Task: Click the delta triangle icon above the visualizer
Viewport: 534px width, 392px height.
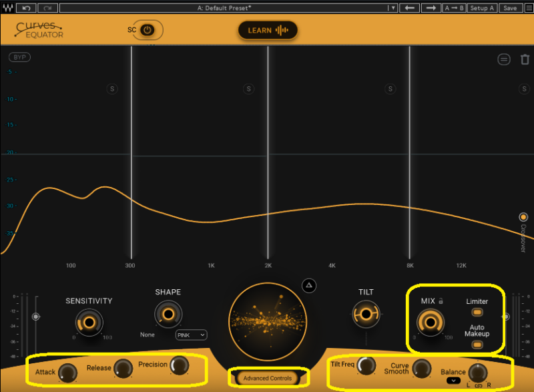Action: pos(308,286)
